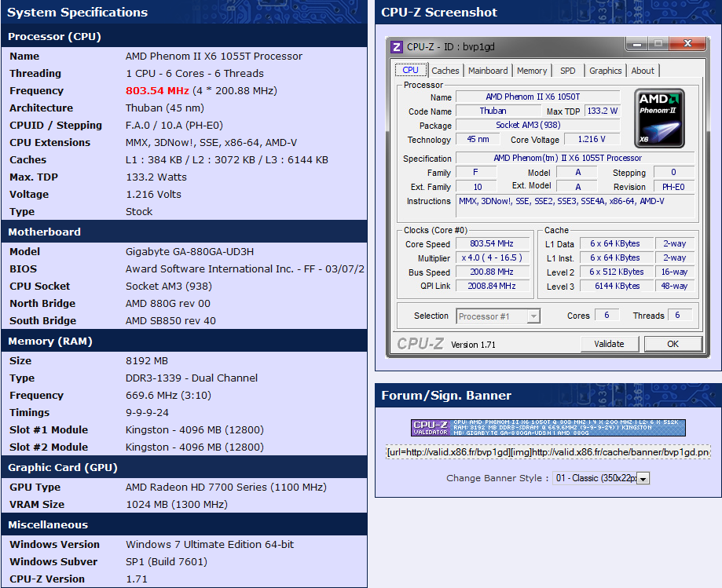
Task: Click the Thuban (45 nm) architecture value
Action: click(x=165, y=108)
